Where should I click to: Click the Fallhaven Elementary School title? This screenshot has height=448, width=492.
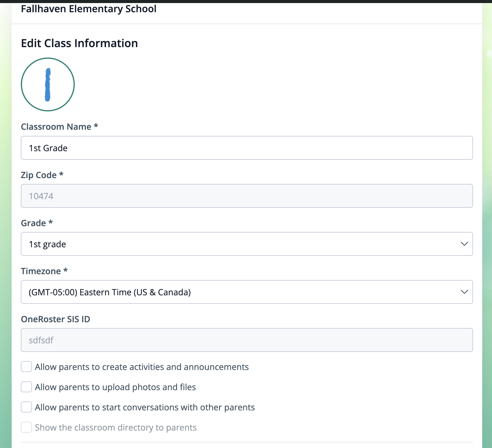[89, 9]
